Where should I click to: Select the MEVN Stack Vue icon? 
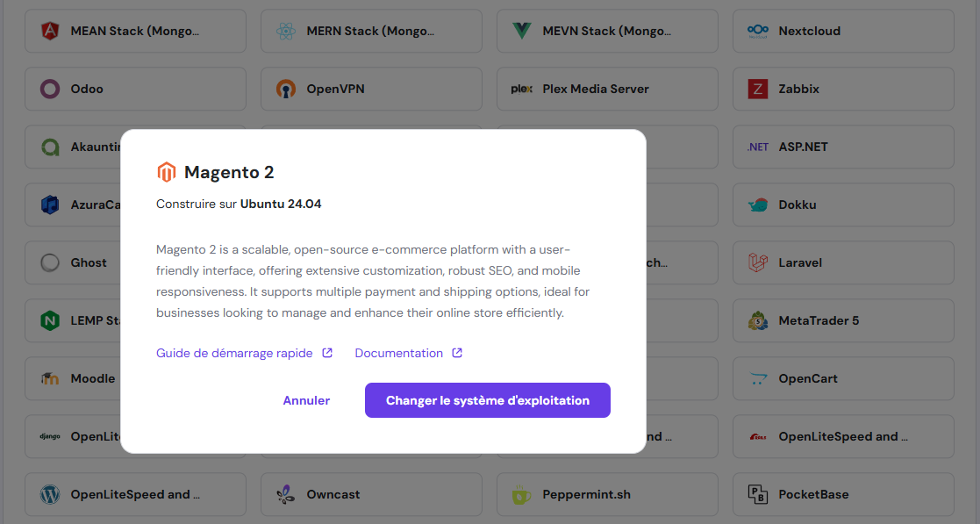521,31
